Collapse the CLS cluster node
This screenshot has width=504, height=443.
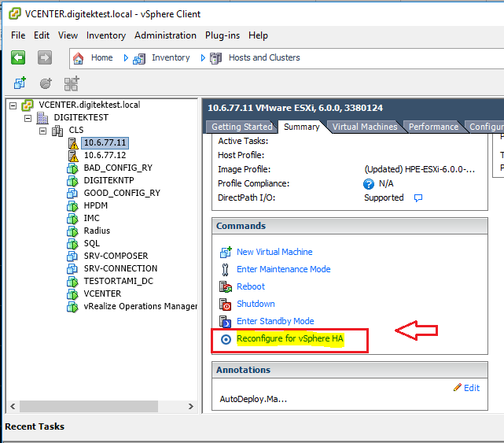click(x=42, y=131)
